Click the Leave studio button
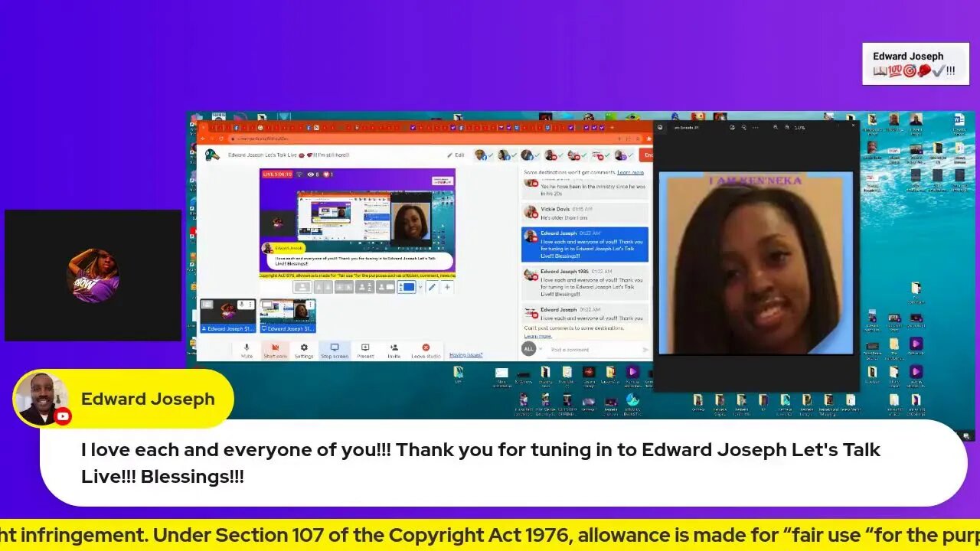Image resolution: width=980 pixels, height=551 pixels. tap(426, 350)
